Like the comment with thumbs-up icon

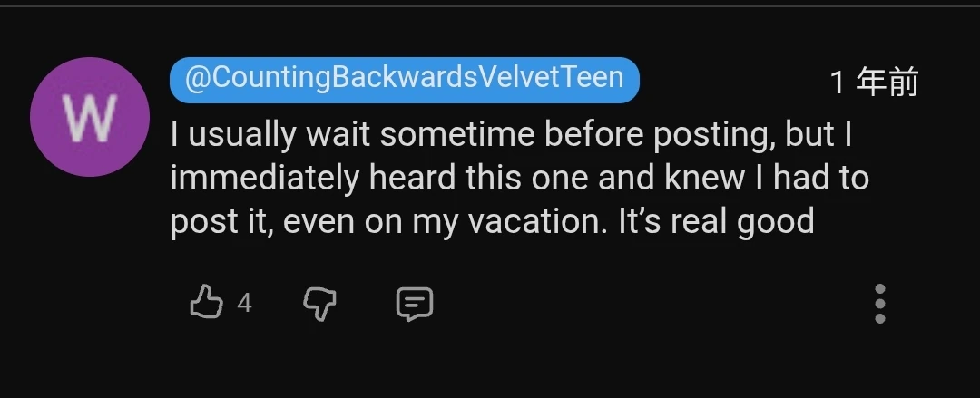(206, 302)
